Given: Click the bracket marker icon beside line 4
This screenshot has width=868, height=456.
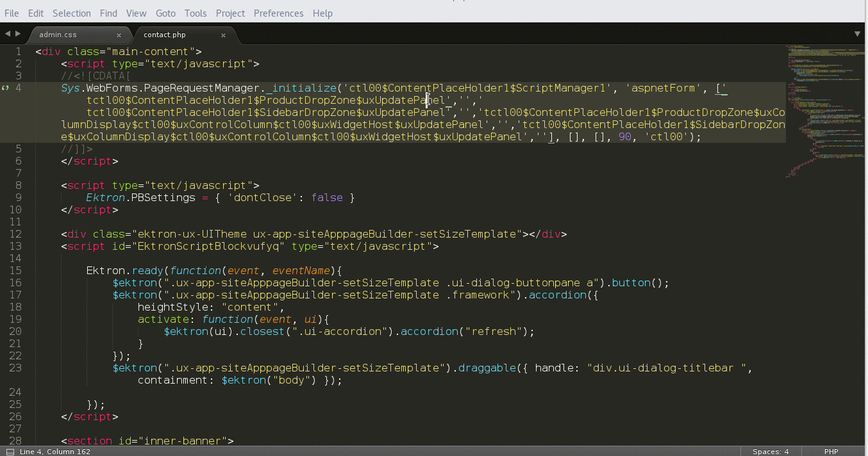Looking at the screenshot, I should [5, 88].
